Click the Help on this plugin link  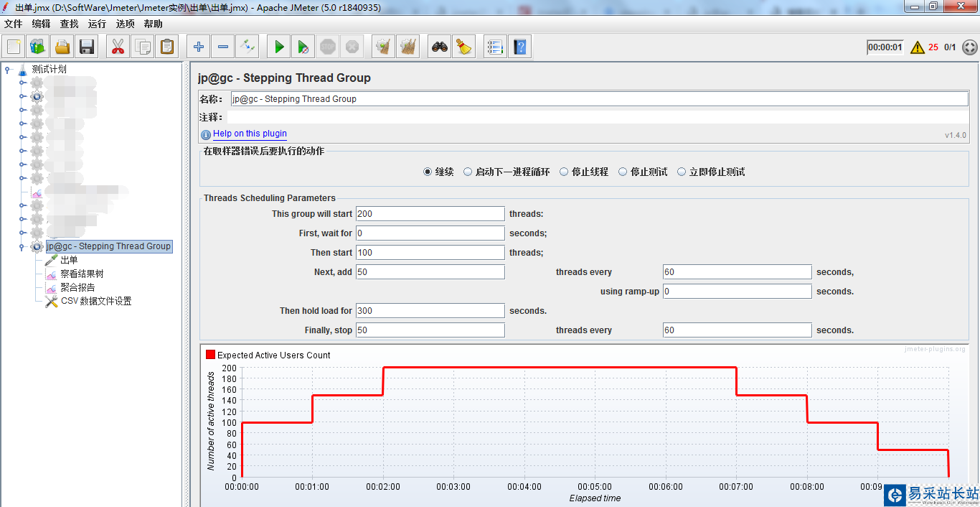[x=250, y=134]
